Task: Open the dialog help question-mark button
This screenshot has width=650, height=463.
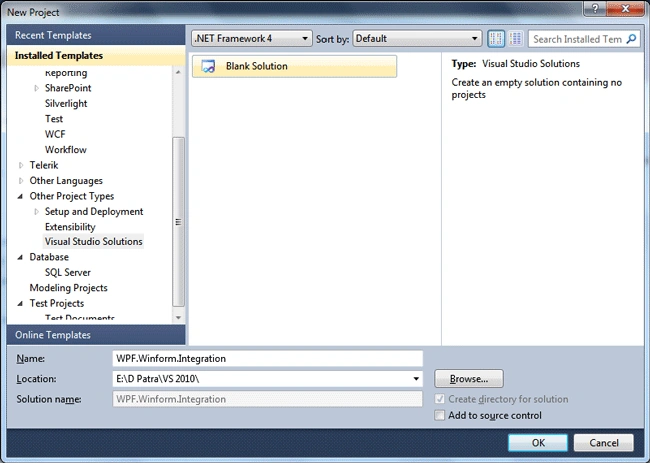Action: 595,8
